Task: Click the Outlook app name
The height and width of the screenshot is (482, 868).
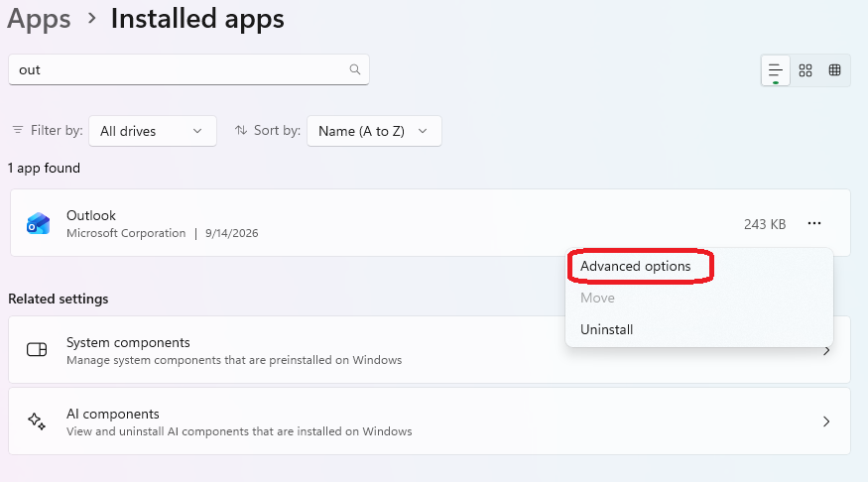Action: point(91,215)
